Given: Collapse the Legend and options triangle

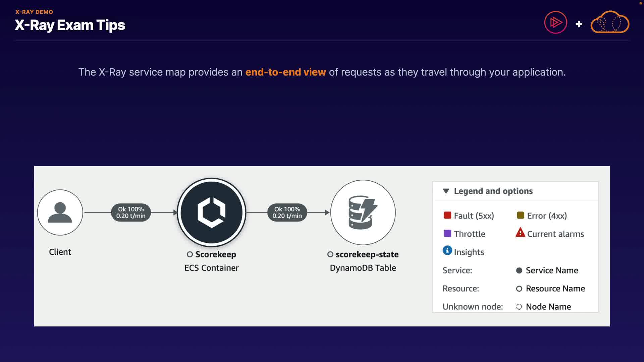Looking at the screenshot, I should pyautogui.click(x=446, y=191).
